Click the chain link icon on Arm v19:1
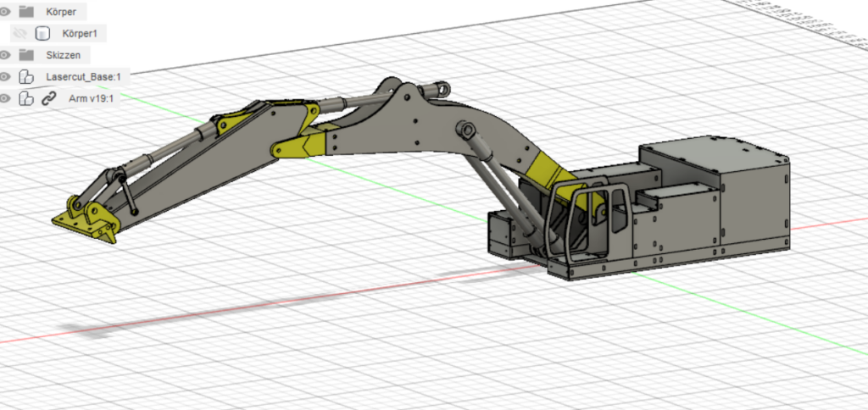 (x=48, y=98)
